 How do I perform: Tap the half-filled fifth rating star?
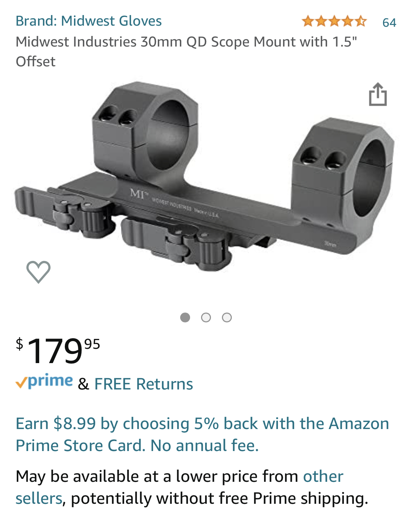coord(361,22)
